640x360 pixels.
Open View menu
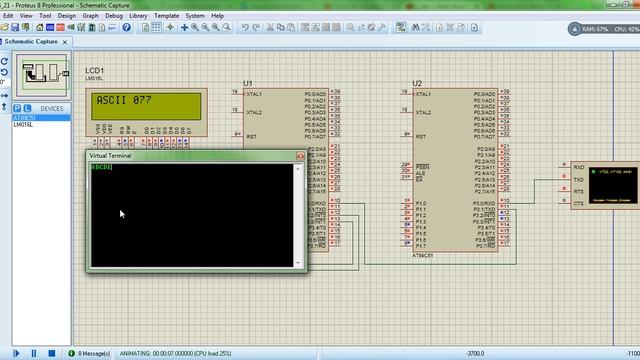coord(26,16)
